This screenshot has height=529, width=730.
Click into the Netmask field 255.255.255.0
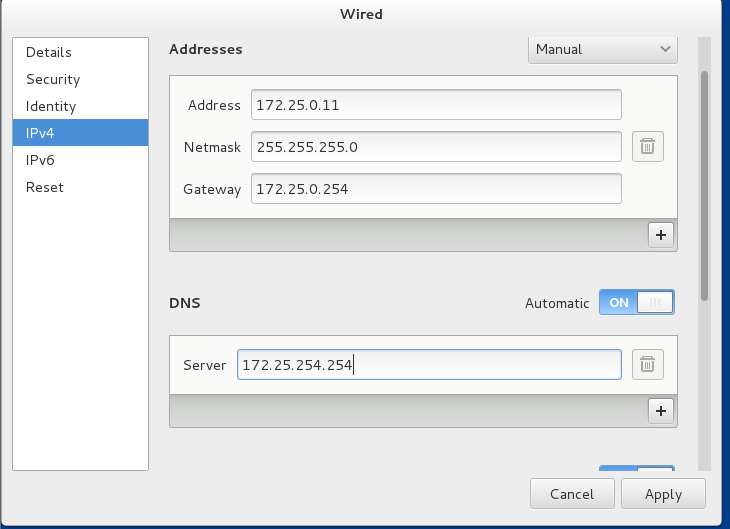click(436, 147)
